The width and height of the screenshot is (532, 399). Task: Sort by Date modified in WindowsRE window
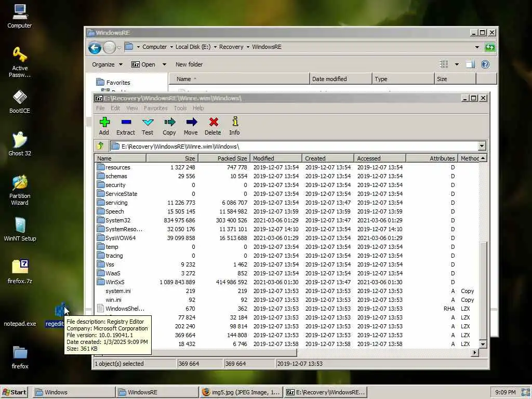pos(341,79)
